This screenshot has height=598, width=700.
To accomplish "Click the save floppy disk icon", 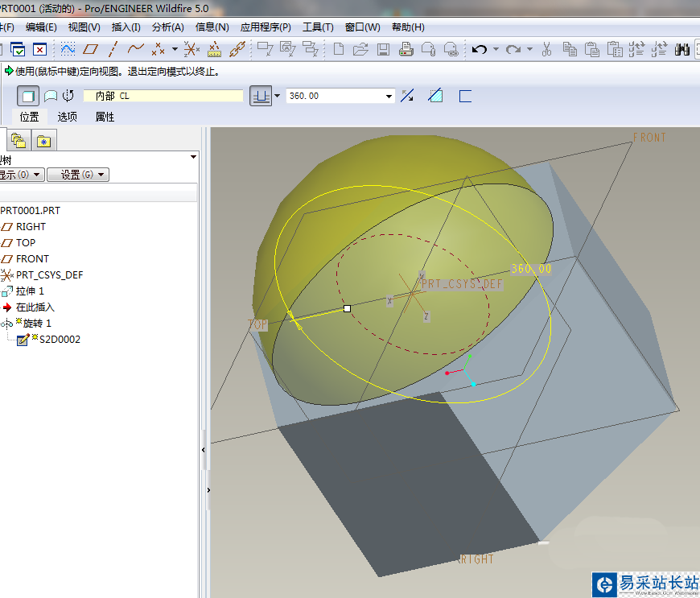I will click(x=383, y=49).
